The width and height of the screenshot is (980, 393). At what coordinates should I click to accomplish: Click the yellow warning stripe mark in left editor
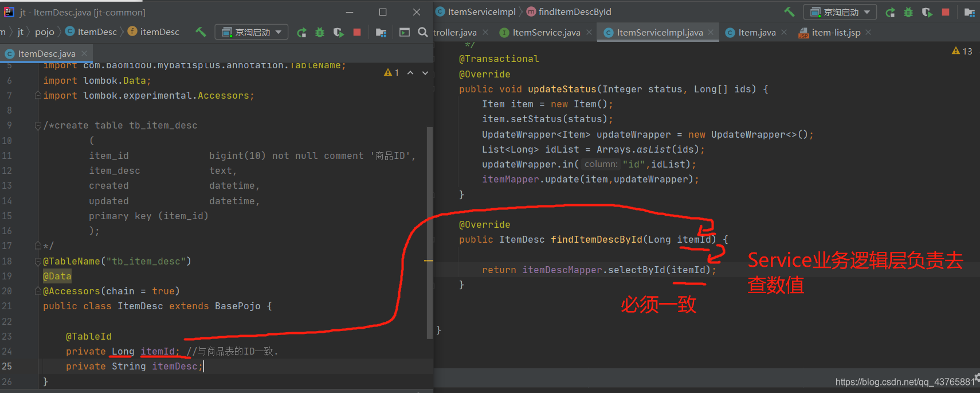click(429, 260)
